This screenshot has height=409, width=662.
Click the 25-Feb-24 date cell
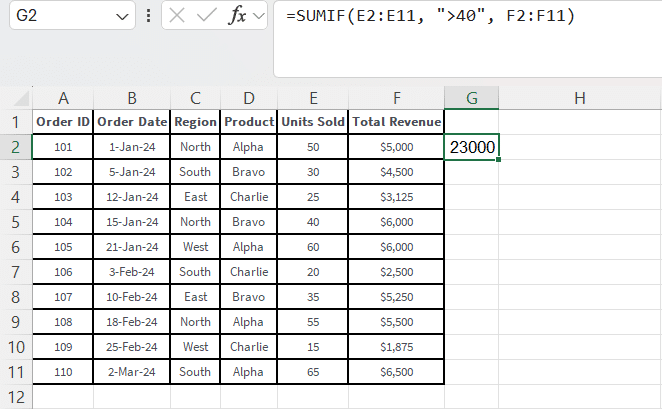point(132,347)
